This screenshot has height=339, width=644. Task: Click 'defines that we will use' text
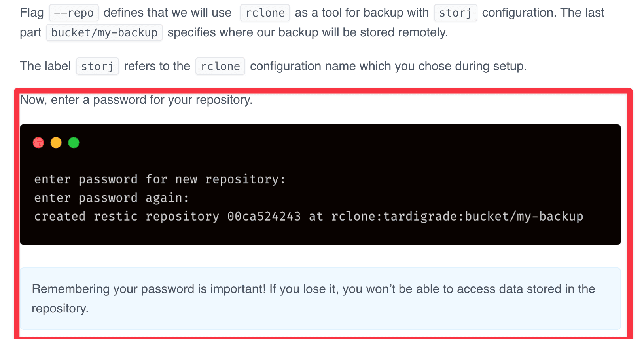click(167, 13)
